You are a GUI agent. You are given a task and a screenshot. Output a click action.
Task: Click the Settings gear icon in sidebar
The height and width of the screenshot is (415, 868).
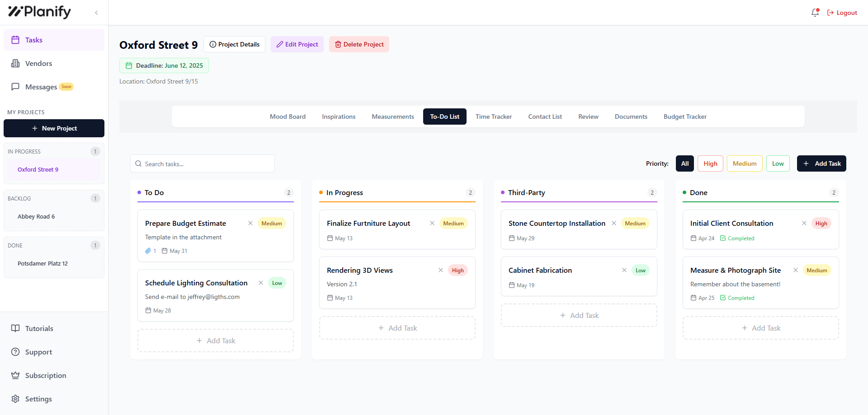[x=15, y=399]
